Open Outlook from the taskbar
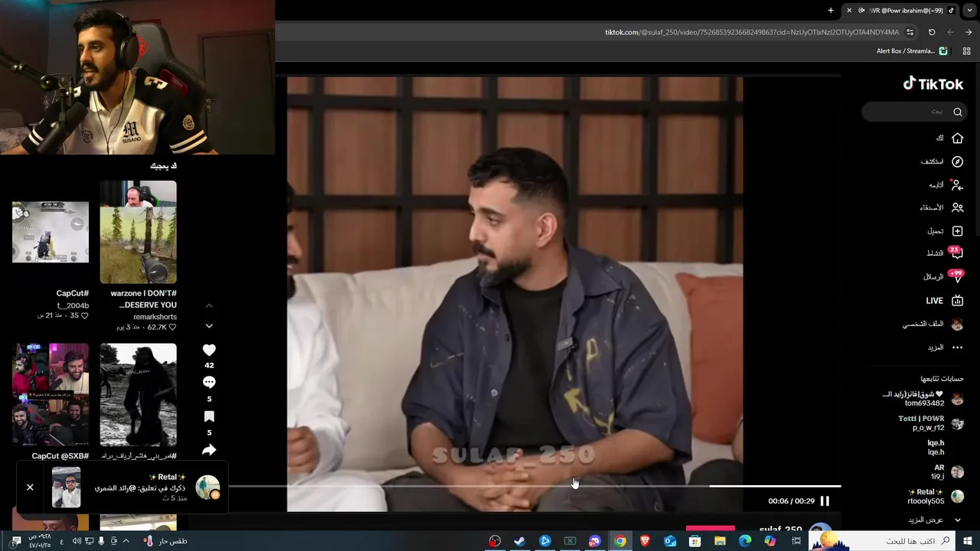 (x=670, y=541)
